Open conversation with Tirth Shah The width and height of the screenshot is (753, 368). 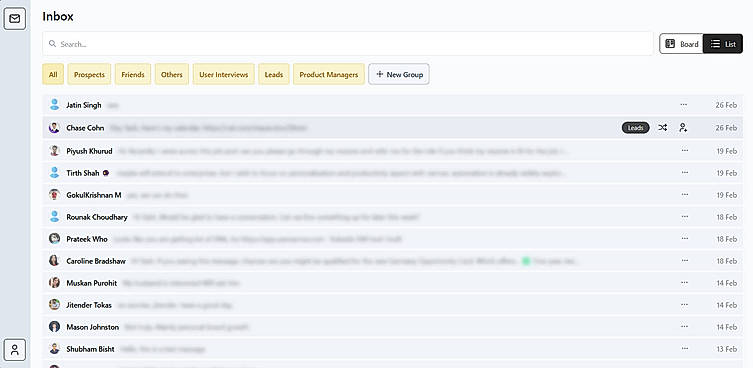tap(392, 172)
